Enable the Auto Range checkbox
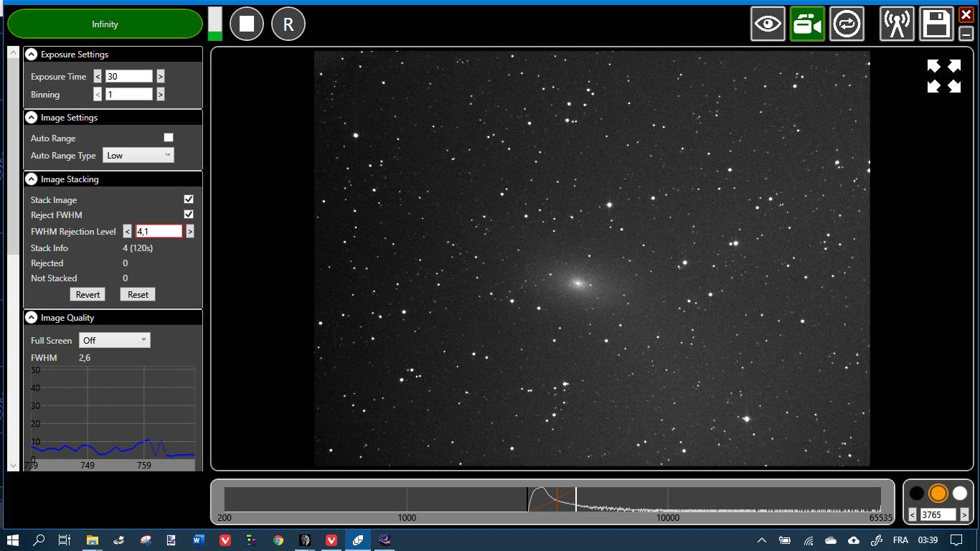The height and width of the screenshot is (551, 980). [x=169, y=138]
